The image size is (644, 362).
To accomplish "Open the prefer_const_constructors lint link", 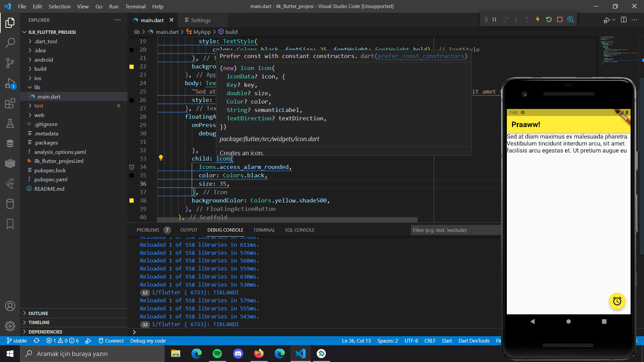I will [421, 56].
